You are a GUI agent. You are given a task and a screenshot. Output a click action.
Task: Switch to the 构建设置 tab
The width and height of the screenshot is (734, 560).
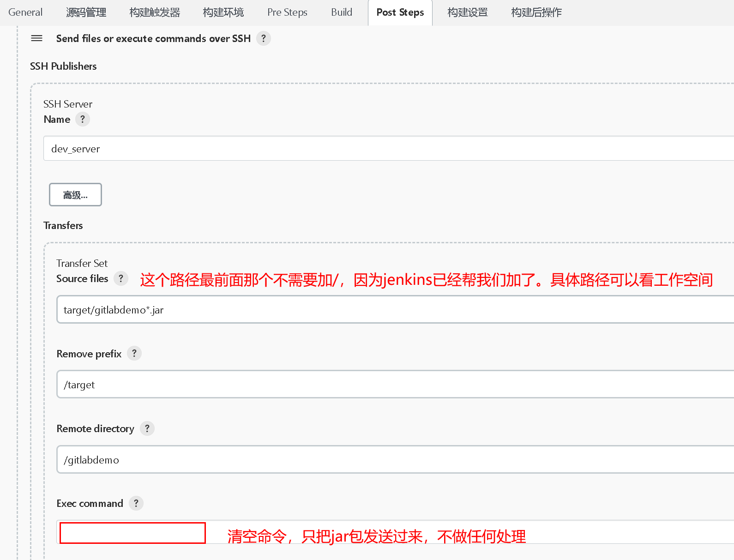468,12
